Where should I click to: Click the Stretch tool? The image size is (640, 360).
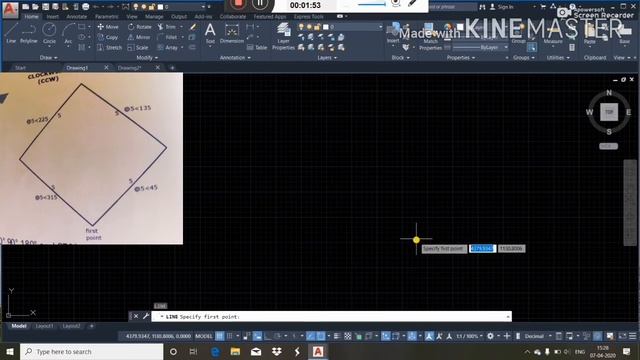(109, 47)
